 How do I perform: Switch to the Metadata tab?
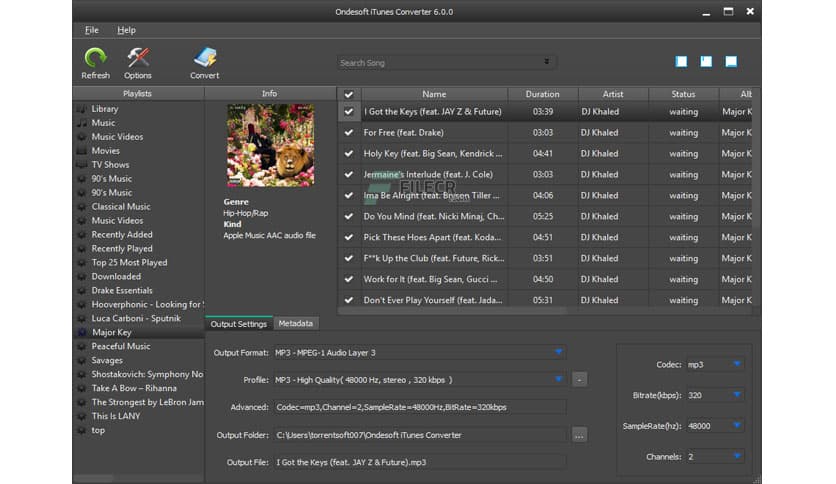point(296,324)
